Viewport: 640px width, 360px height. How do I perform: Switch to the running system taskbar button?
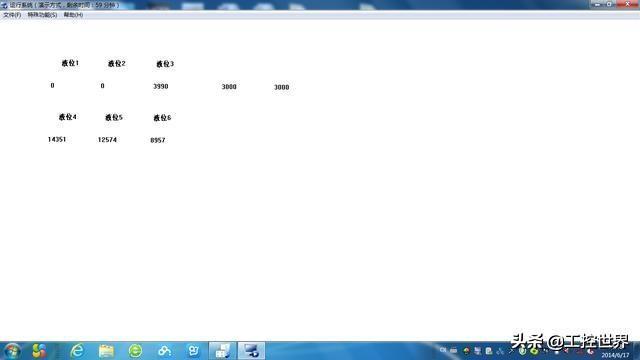click(x=251, y=351)
